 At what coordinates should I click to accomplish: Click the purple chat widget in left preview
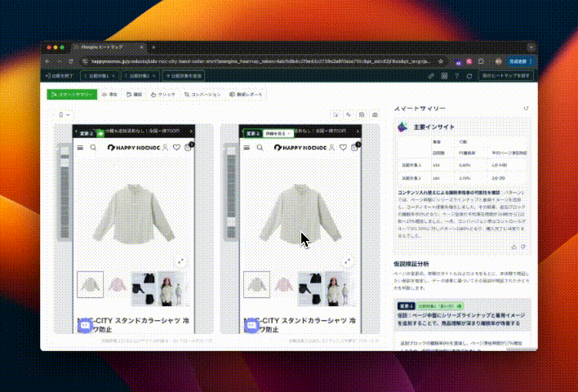pyautogui.click(x=83, y=324)
